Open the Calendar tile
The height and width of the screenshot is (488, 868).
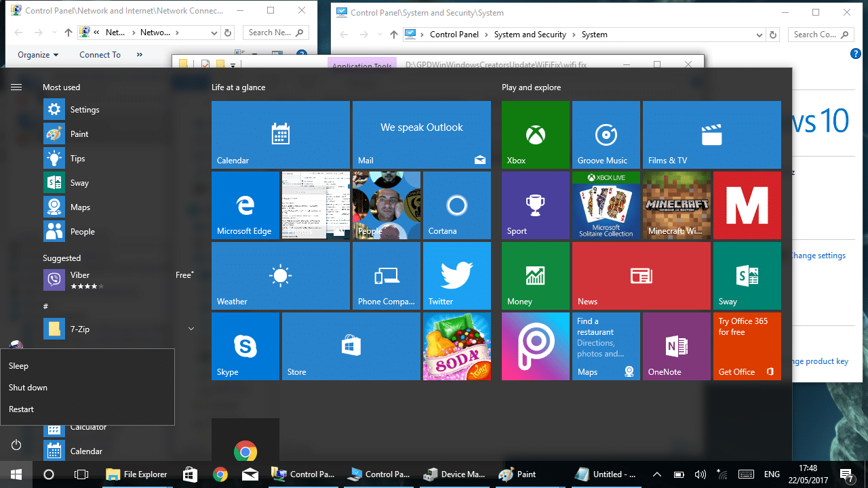click(x=281, y=135)
